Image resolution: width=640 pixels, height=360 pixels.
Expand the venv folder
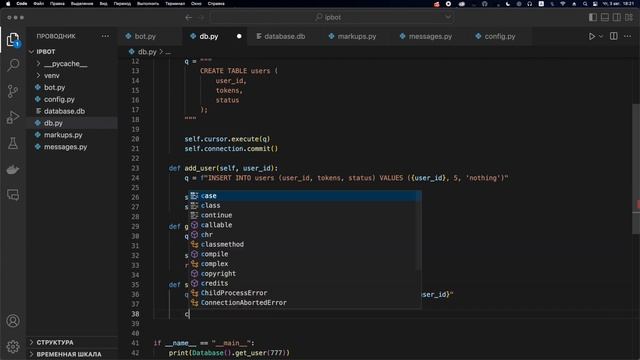click(x=73, y=76)
